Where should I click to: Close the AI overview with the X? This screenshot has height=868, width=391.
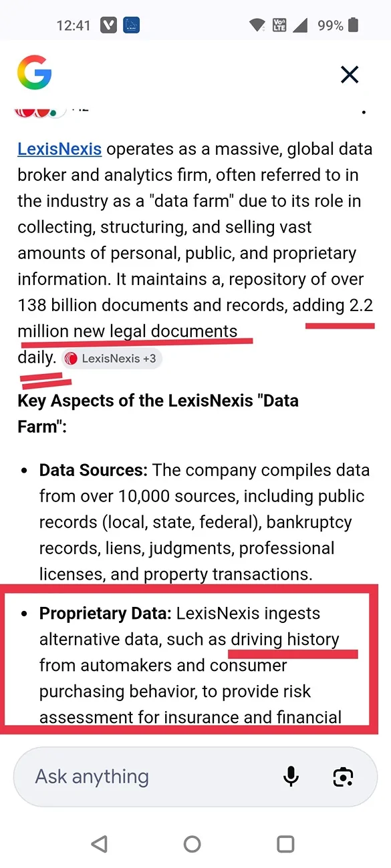tap(350, 74)
